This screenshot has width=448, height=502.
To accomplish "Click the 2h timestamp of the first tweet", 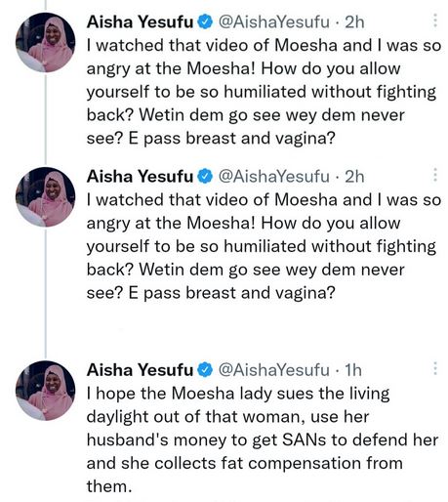I will (354, 22).
